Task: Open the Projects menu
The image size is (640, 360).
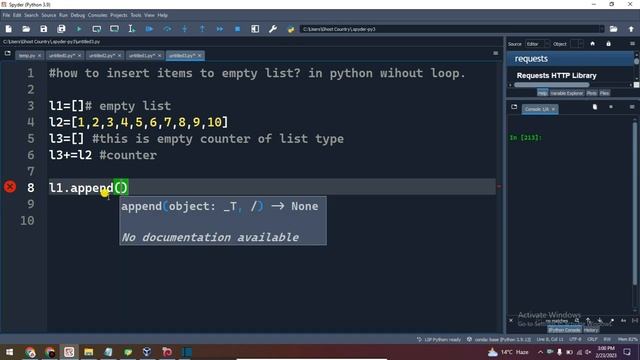Action: point(119,15)
